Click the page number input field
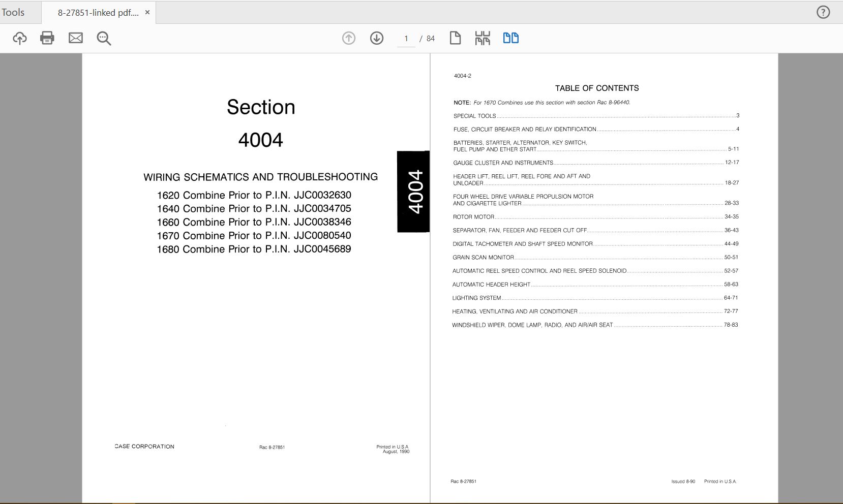This screenshot has height=504, width=843. tap(406, 39)
